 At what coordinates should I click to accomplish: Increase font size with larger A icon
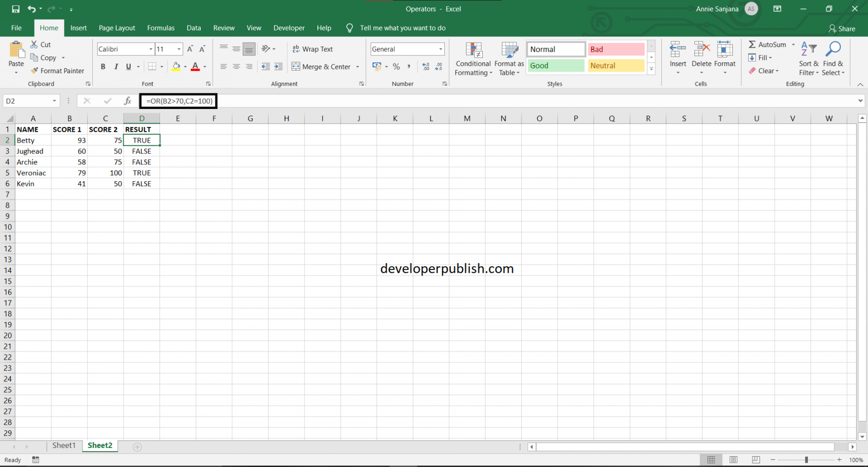pos(190,49)
